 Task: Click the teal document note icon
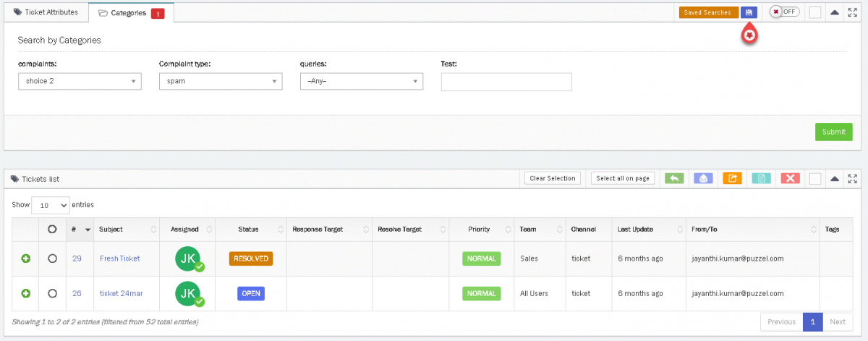click(x=761, y=178)
